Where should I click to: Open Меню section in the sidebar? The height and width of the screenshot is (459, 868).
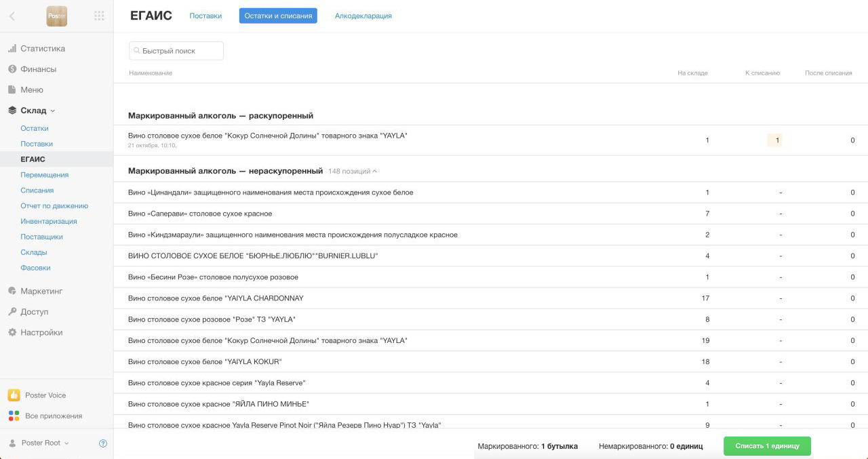32,89
